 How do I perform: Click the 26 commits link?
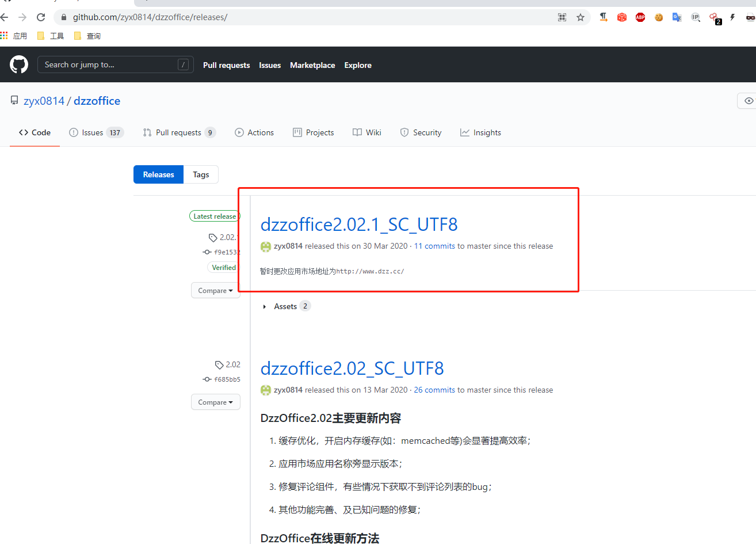click(x=434, y=390)
